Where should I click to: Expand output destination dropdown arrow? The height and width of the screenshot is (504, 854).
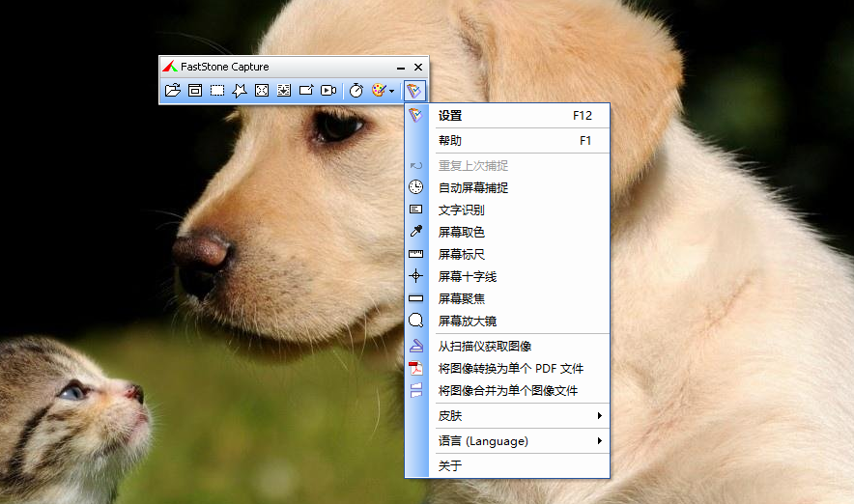[391, 91]
